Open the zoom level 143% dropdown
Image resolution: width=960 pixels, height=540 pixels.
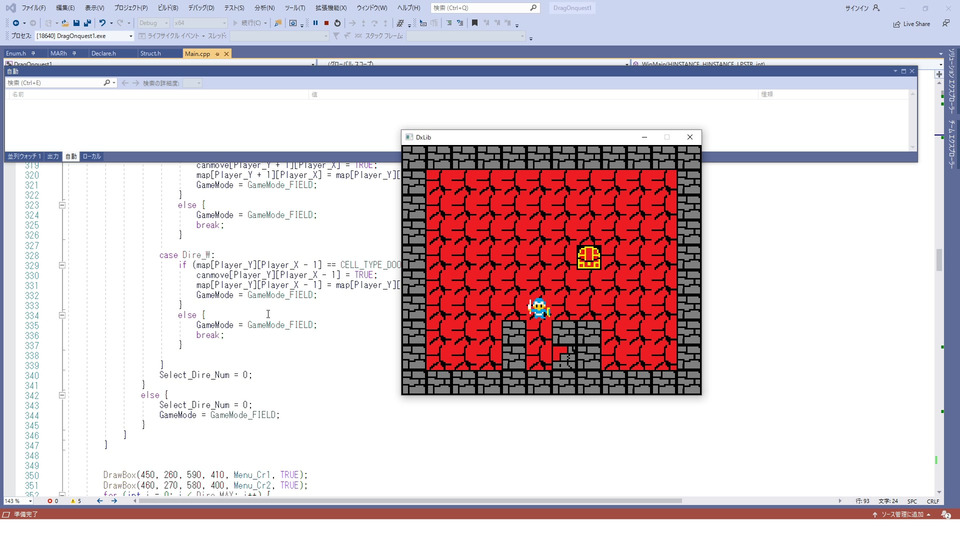point(18,501)
